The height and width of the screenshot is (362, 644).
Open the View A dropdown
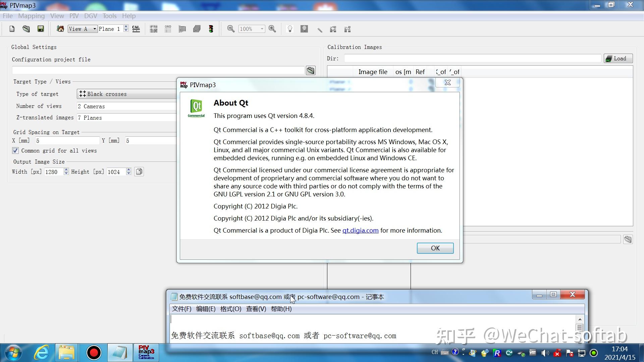[x=83, y=29]
